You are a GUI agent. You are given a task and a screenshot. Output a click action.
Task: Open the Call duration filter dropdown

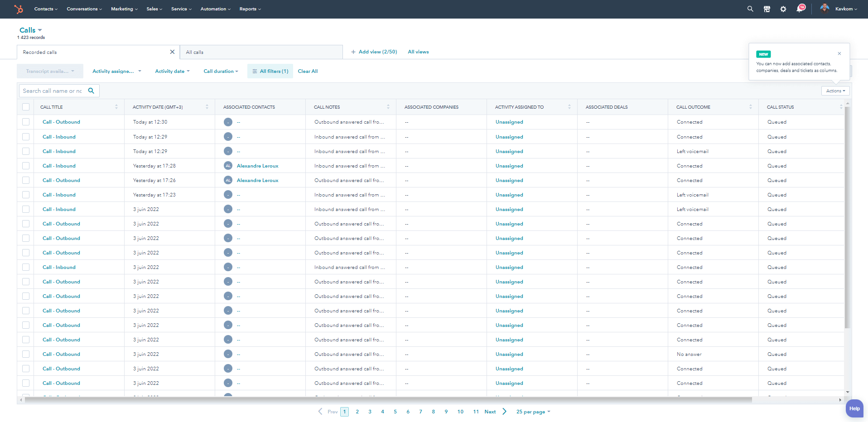point(221,72)
